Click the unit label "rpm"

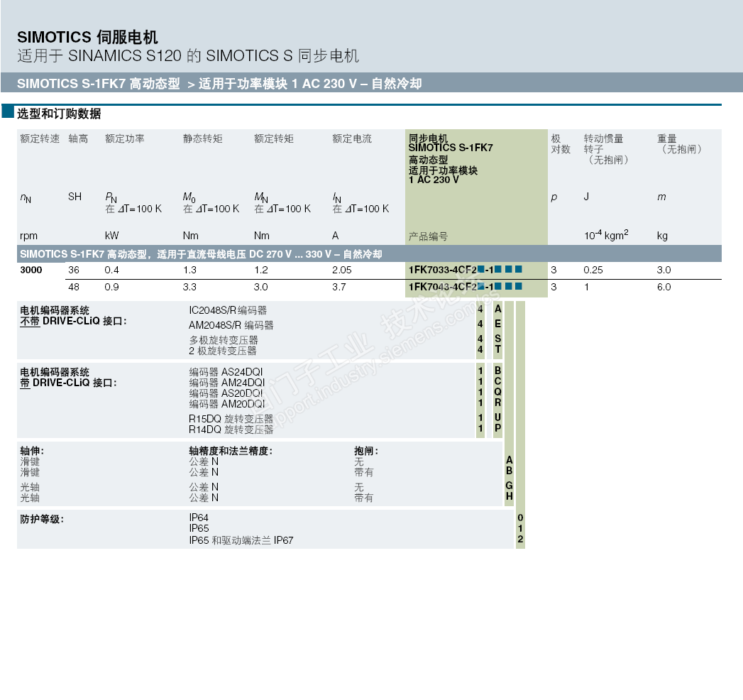(x=28, y=236)
